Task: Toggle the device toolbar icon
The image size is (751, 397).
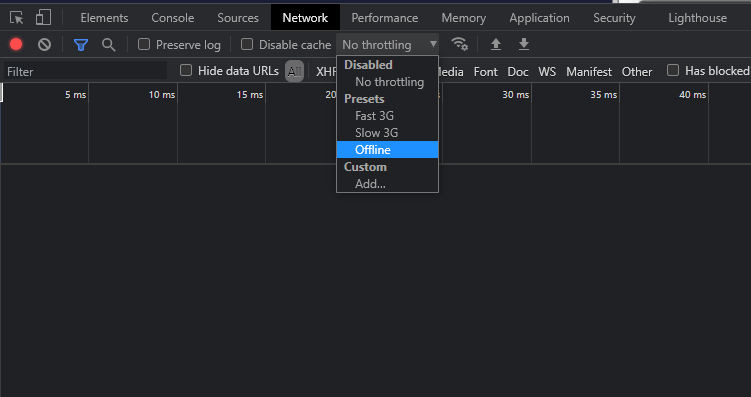Action: click(43, 18)
